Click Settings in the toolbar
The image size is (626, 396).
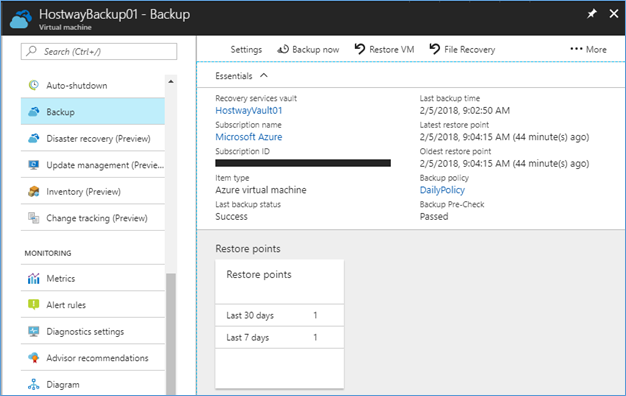click(x=246, y=50)
